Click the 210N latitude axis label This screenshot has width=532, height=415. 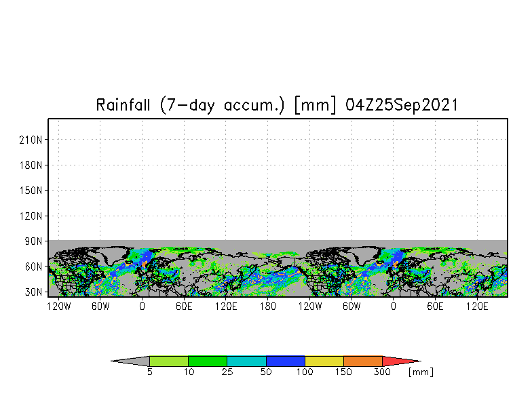point(31,140)
